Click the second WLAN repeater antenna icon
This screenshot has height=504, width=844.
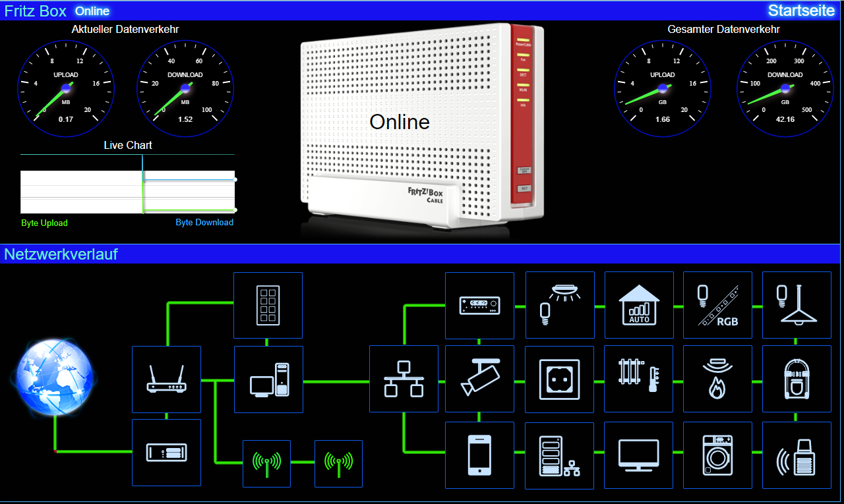tap(338, 464)
